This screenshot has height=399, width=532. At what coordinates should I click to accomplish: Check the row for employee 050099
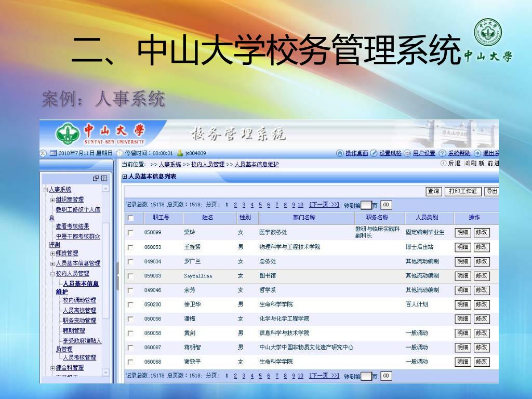(x=130, y=232)
